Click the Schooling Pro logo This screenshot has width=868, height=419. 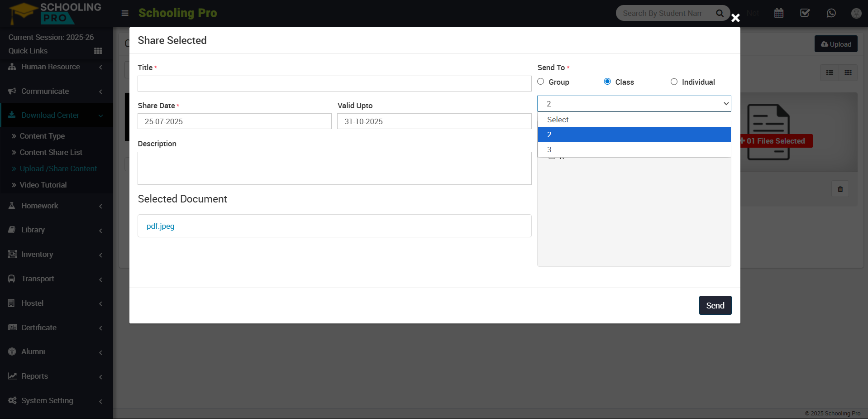55,13
